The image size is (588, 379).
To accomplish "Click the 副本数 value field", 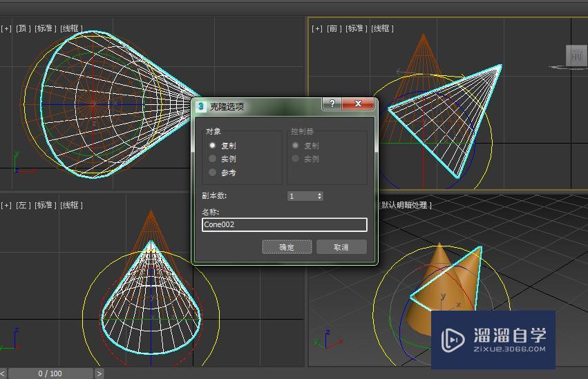I will click(302, 196).
